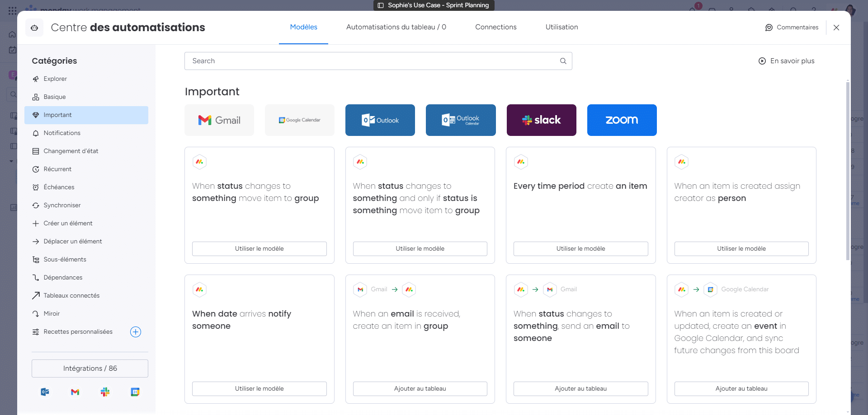The height and width of the screenshot is (415, 868).
Task: Open the Explorer category
Action: (x=86, y=79)
